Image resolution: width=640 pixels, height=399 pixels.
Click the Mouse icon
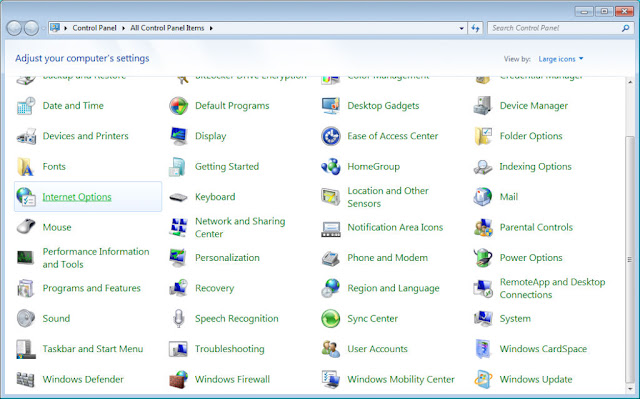click(x=26, y=227)
